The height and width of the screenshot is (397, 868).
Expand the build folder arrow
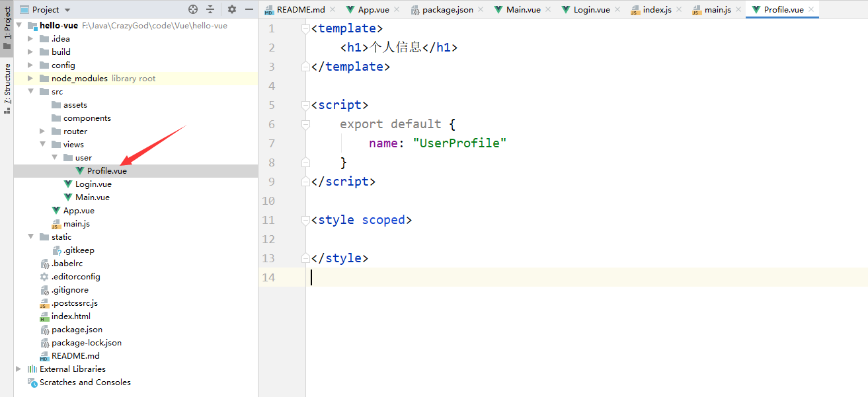30,52
